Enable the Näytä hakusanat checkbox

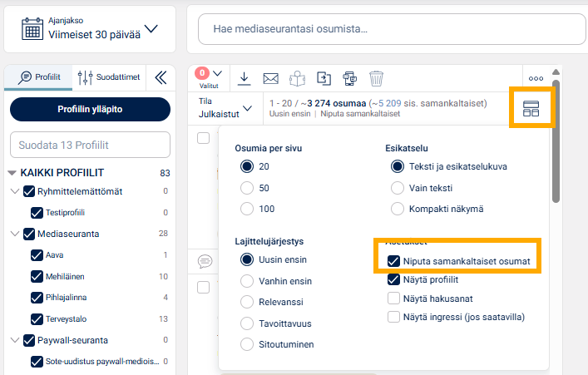(x=393, y=298)
